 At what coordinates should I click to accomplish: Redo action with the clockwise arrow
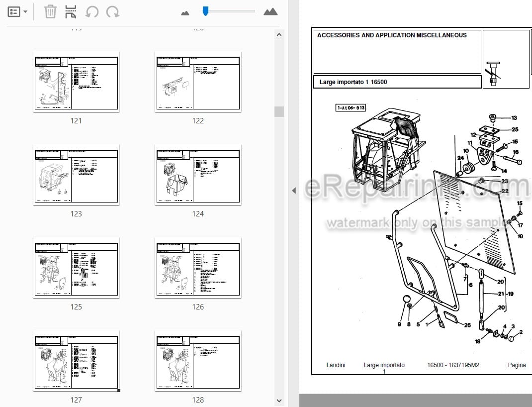(113, 12)
